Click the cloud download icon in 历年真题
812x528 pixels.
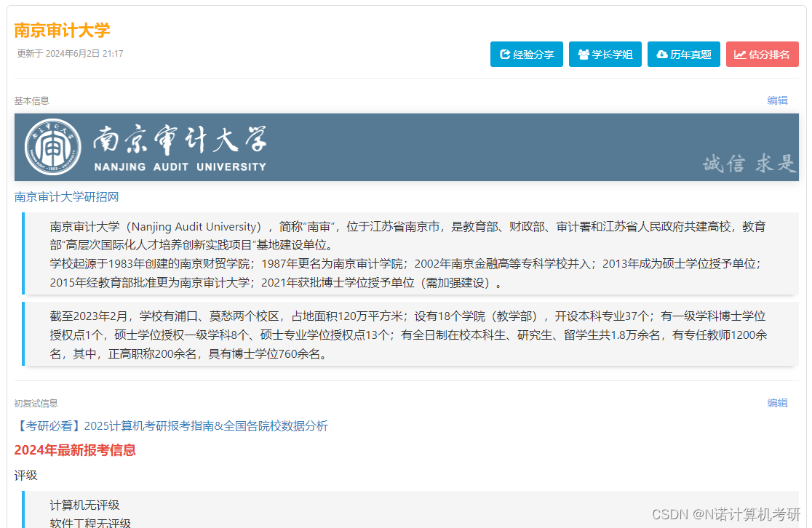[662, 55]
